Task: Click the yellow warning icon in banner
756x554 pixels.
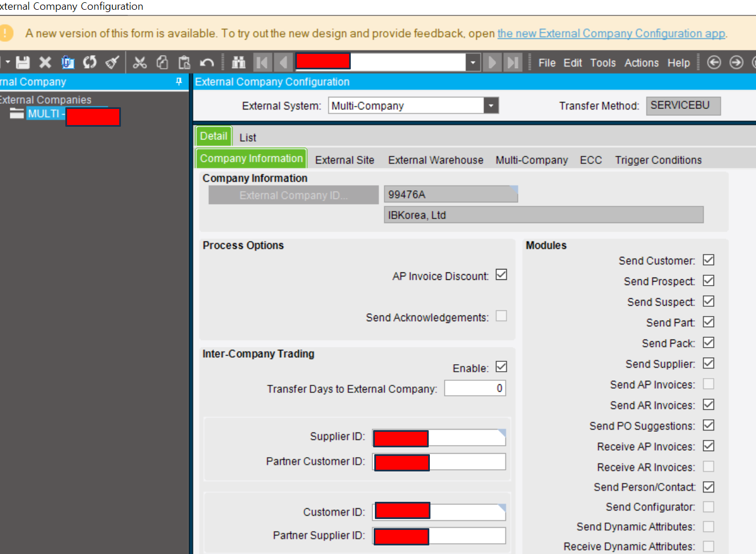Action: tap(5, 33)
